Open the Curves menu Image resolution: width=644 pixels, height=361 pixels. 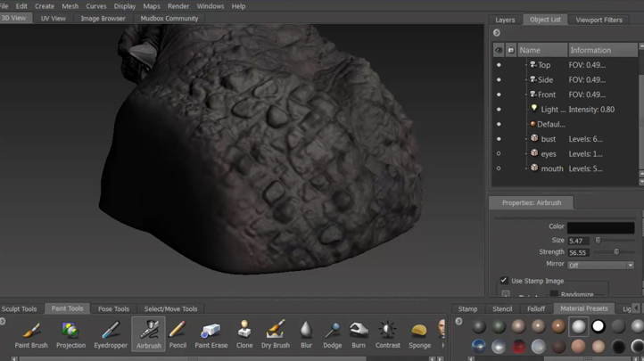96,6
